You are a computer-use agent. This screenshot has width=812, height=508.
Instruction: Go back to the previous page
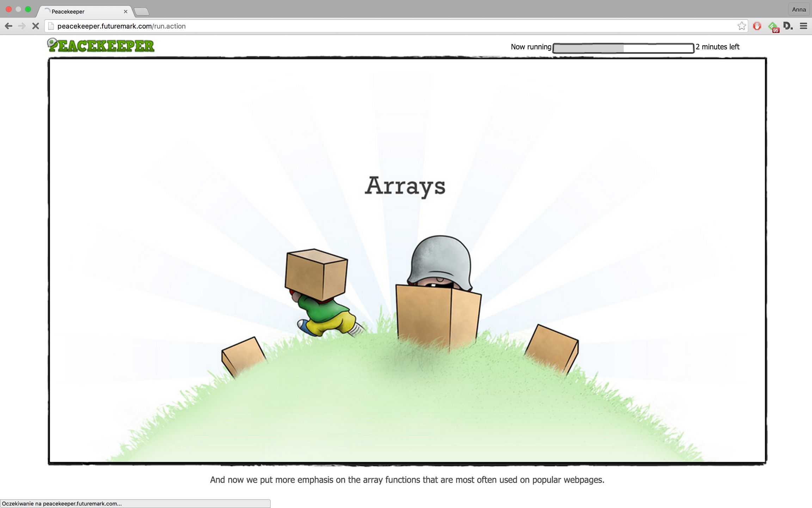coord(9,26)
